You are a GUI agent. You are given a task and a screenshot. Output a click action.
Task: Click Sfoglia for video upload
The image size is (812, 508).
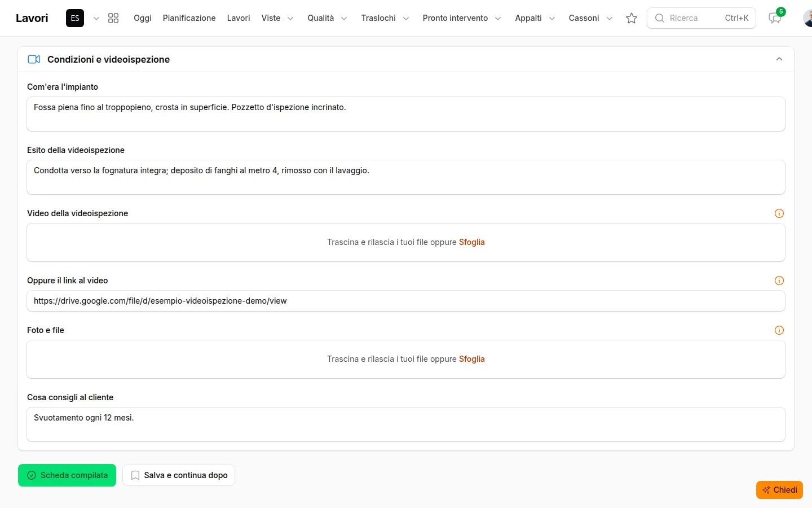tap(472, 242)
